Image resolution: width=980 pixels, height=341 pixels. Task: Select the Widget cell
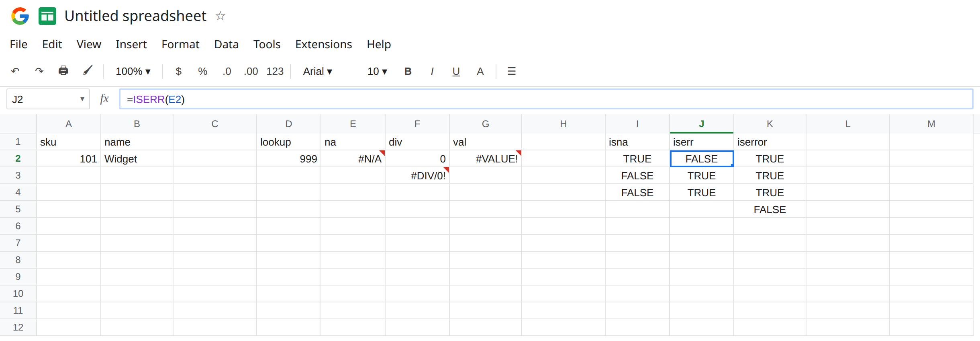tap(137, 159)
